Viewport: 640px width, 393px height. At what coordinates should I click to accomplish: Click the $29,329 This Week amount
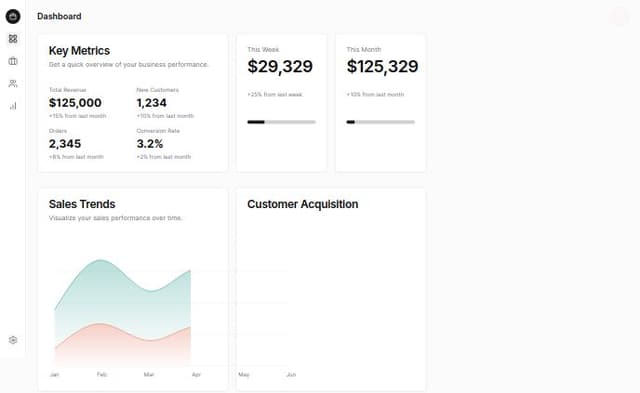(x=280, y=66)
